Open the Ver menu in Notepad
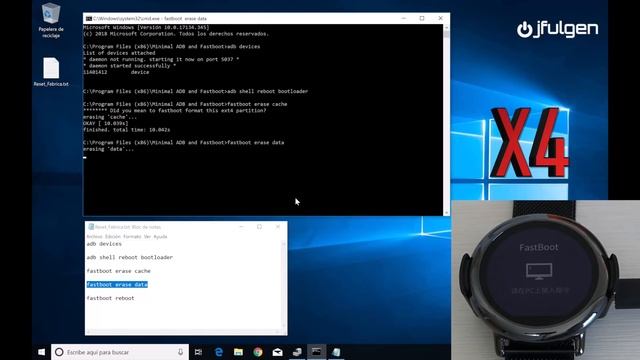Viewport: 640px width, 360px height. click(147, 236)
